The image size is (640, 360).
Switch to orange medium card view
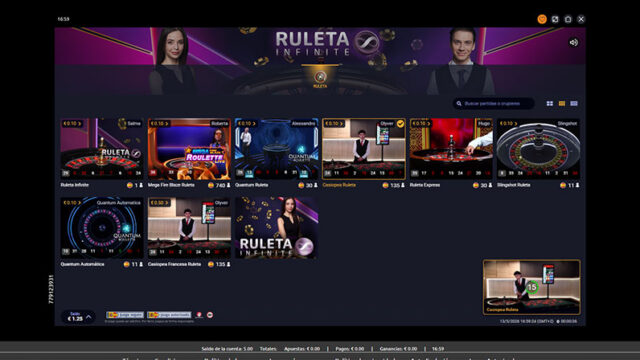pos(562,104)
